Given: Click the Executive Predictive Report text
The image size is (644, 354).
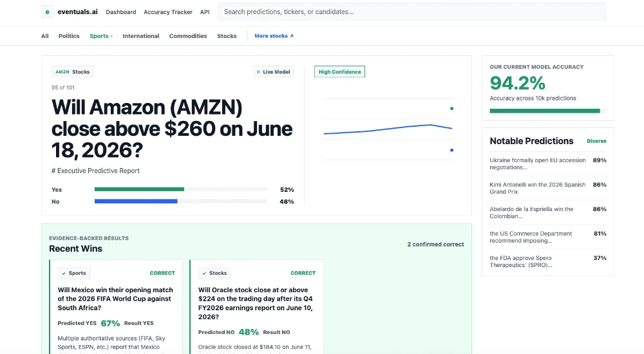Looking at the screenshot, I should (95, 171).
